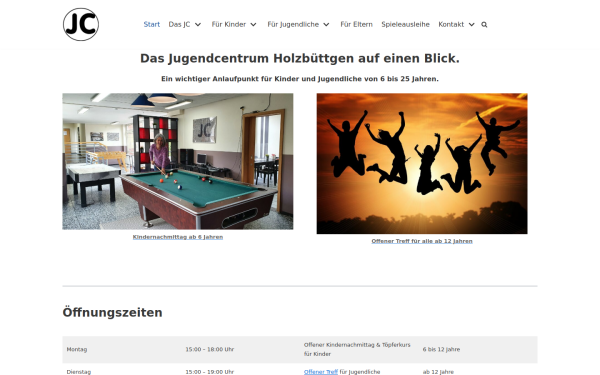
Task: Click the billiard table room photo
Action: pos(178,161)
